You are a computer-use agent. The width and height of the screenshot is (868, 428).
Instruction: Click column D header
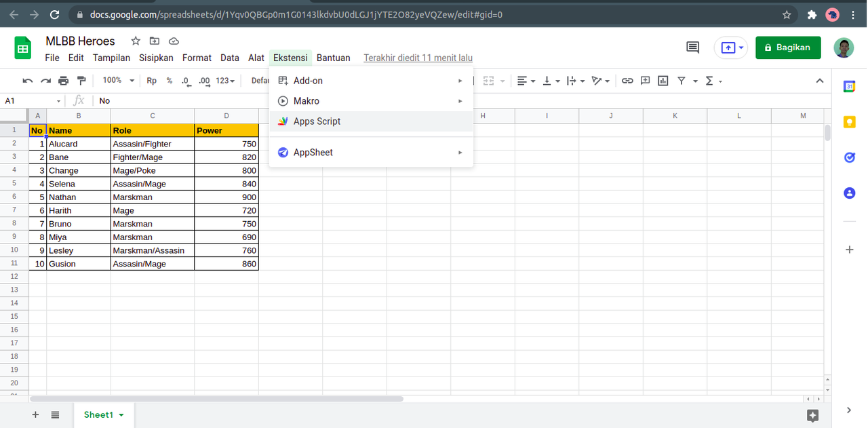[x=226, y=116]
